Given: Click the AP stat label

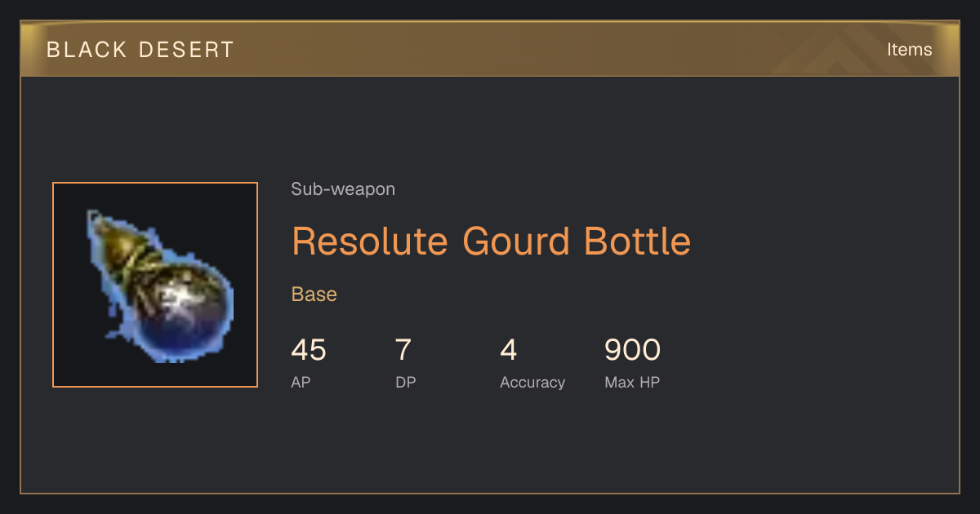Looking at the screenshot, I should click(x=301, y=382).
